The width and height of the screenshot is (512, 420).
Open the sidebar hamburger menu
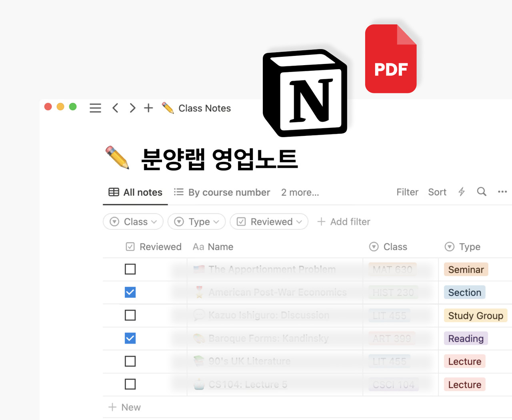95,108
